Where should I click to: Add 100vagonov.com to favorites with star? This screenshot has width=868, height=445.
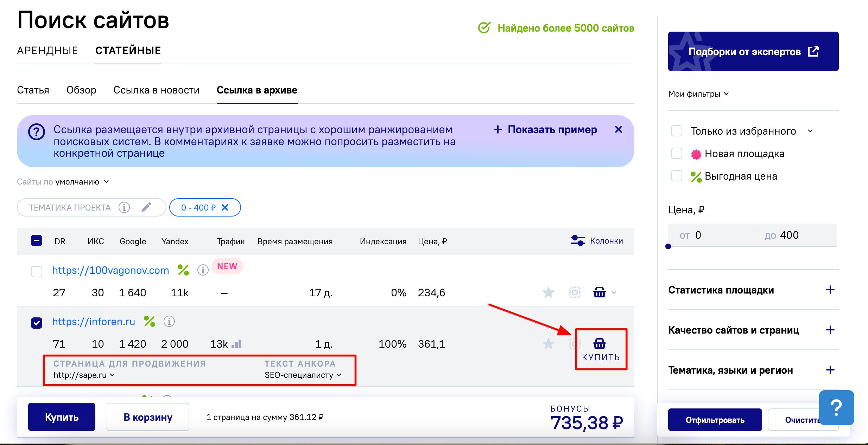coord(548,292)
